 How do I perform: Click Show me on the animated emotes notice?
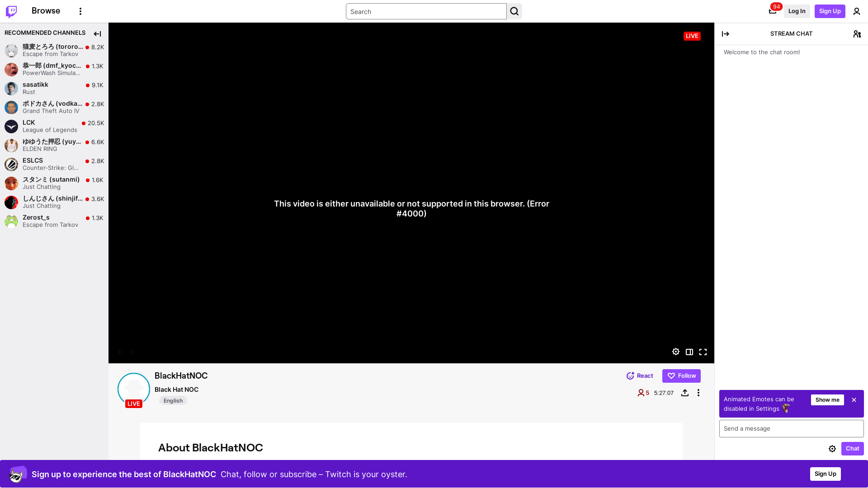[827, 400]
